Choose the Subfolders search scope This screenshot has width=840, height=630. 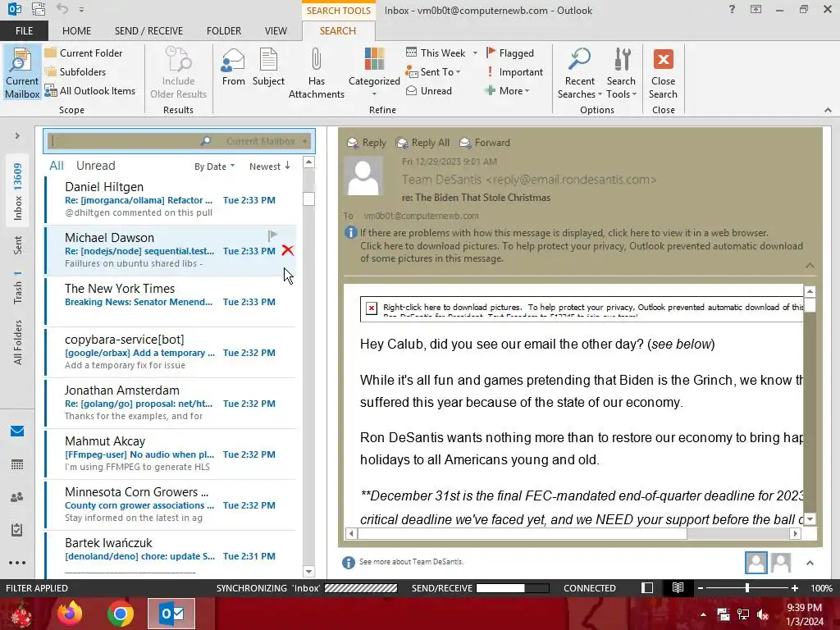pos(75,71)
